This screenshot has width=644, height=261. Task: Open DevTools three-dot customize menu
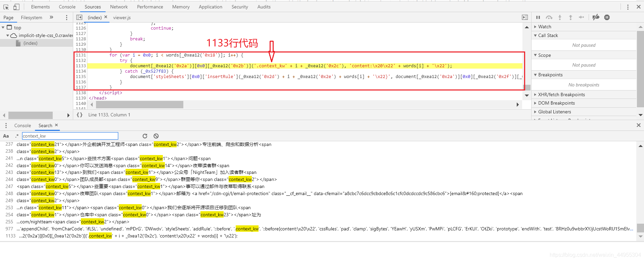628,7
